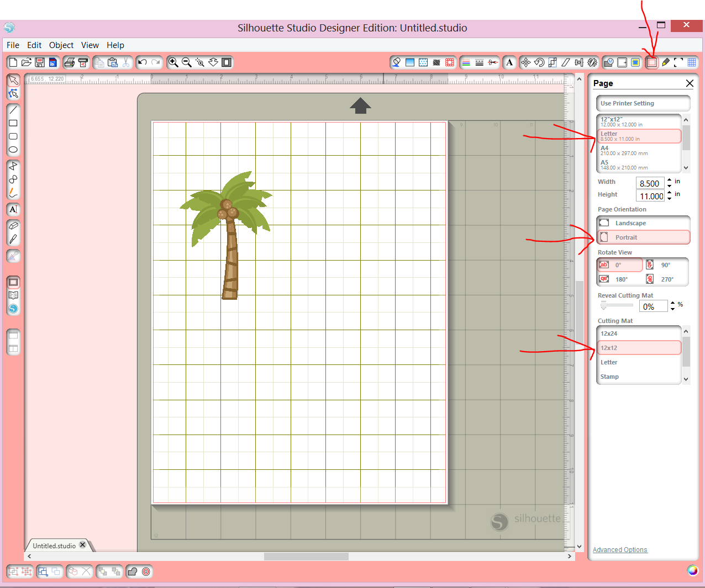Select the 12x24 cutting mat
This screenshot has width=705, height=588.
[x=639, y=333]
